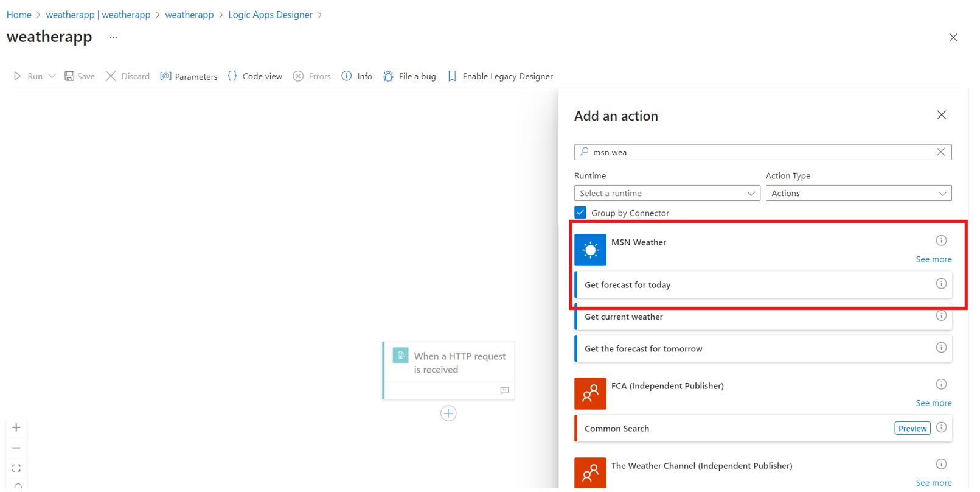Screen dimensions: 980x492
Task: Click Discard in the toolbar
Action: 128,76
